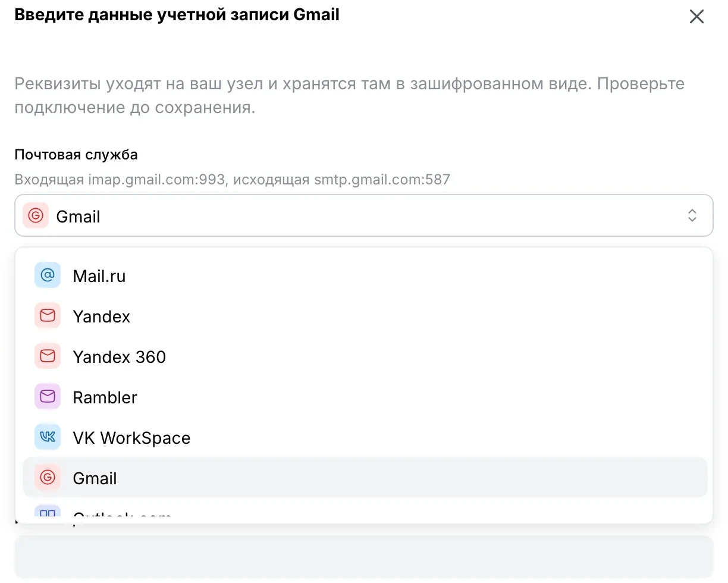Screen dimensions: 728x583
Task: Click the red G icon in Gmail list row
Action: 48,478
